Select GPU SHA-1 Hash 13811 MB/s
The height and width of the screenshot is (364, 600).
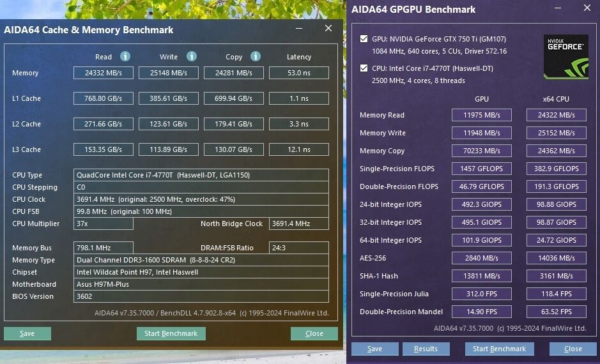click(x=481, y=276)
